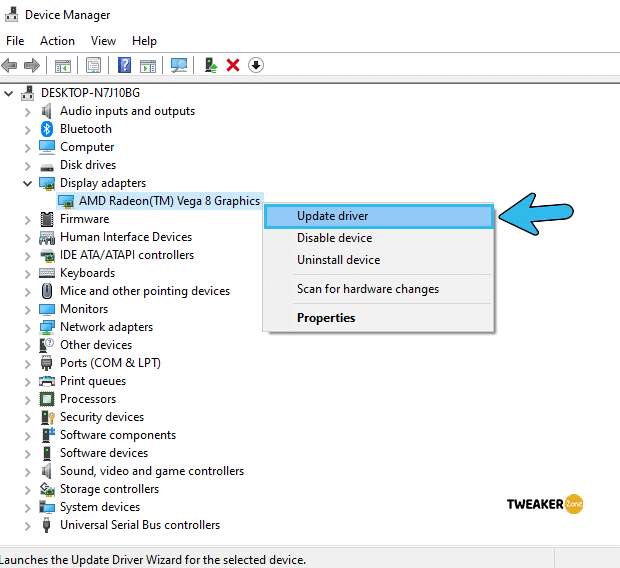Select the Firmware tree label
The width and height of the screenshot is (620, 568).
point(85,219)
